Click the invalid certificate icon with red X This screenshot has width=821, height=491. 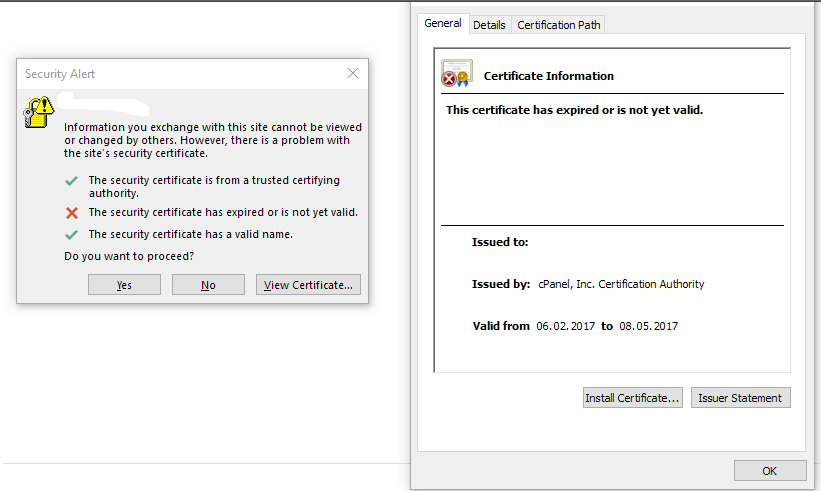tap(457, 73)
